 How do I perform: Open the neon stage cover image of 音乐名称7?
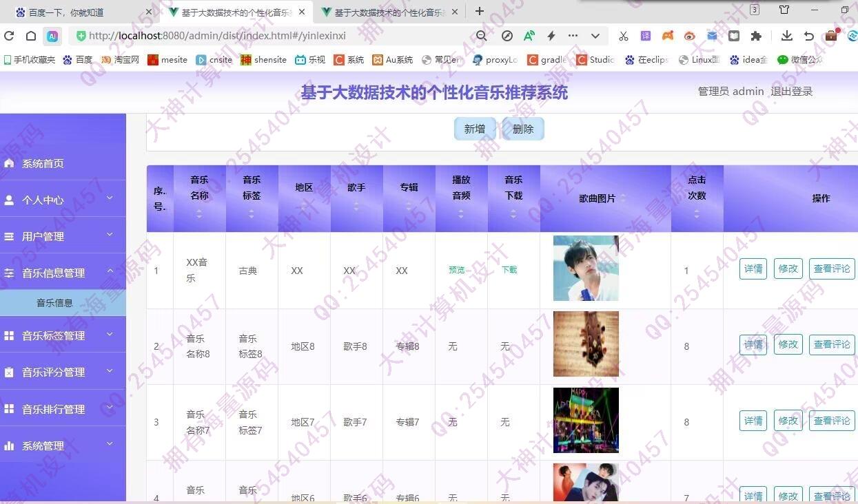pos(586,420)
